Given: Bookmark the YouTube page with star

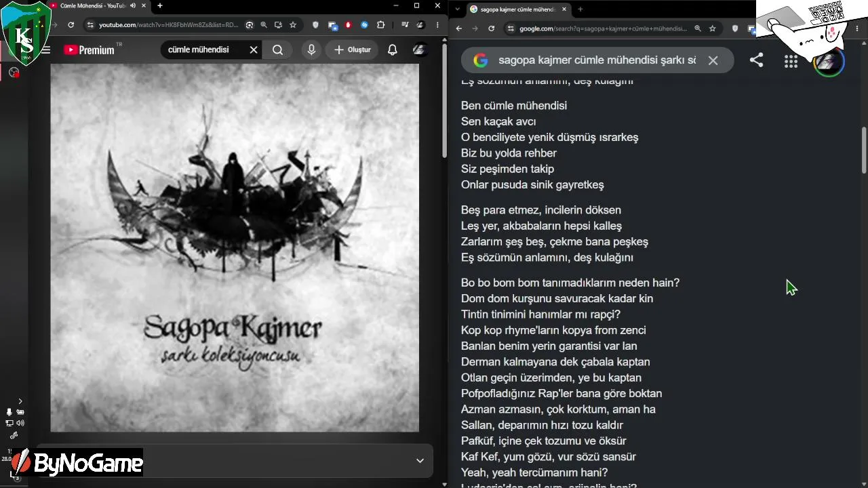Looking at the screenshot, I should tap(292, 25).
